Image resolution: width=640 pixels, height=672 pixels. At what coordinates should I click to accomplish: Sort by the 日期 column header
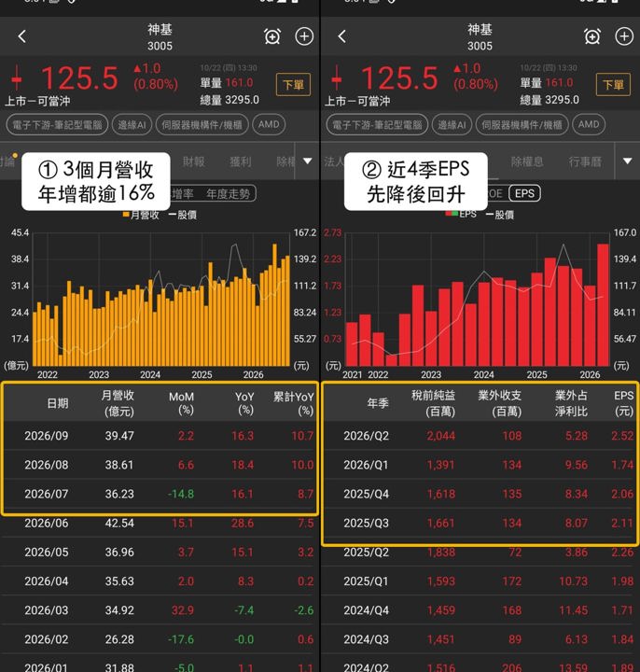(x=58, y=403)
